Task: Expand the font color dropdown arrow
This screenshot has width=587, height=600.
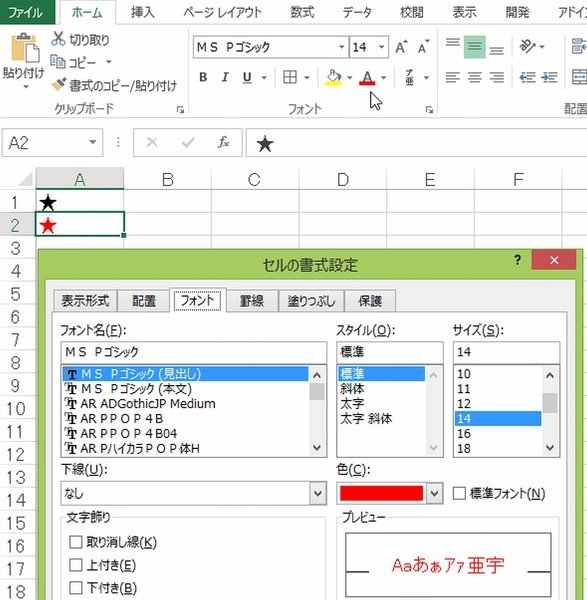Action: tap(383, 78)
